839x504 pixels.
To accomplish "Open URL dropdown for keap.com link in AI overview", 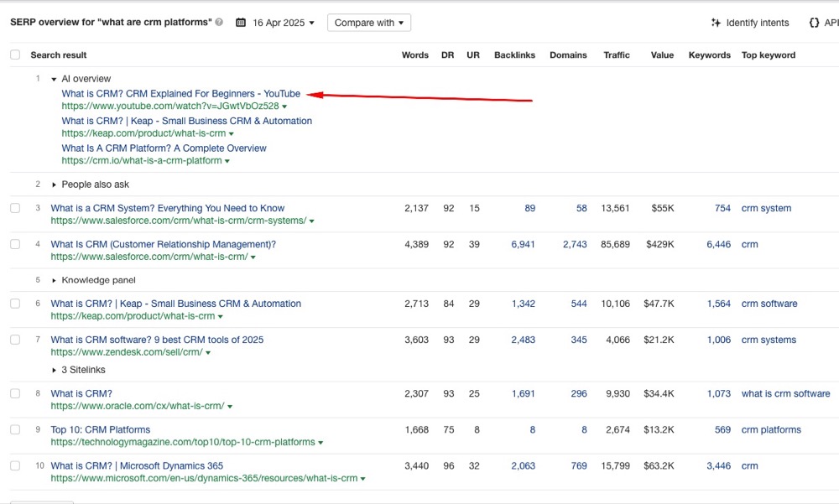I will point(232,134).
